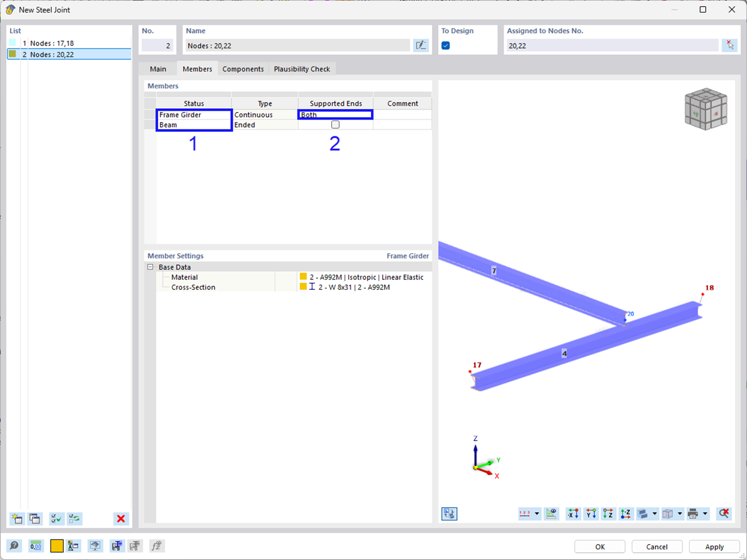Maximize the New Steel Joint window
This screenshot has width=747, height=560.
click(703, 9)
